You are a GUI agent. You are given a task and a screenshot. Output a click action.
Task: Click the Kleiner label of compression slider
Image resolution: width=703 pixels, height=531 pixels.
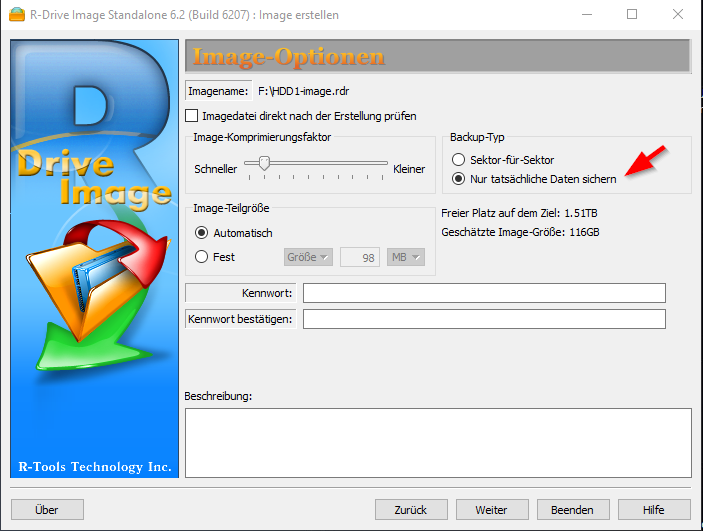tap(409, 169)
